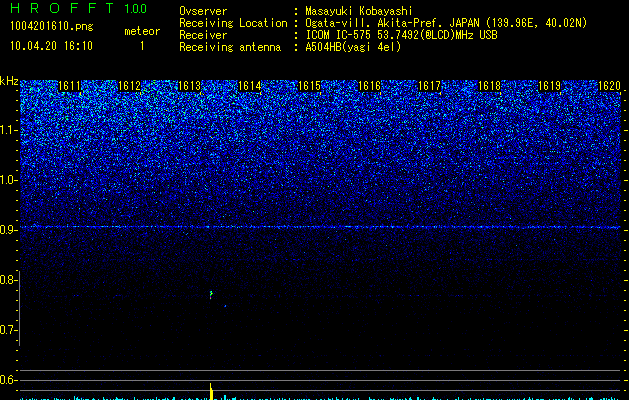The image size is (629, 400).
Task: Click the ICOM IC-575 receiver details
Action: [401, 35]
